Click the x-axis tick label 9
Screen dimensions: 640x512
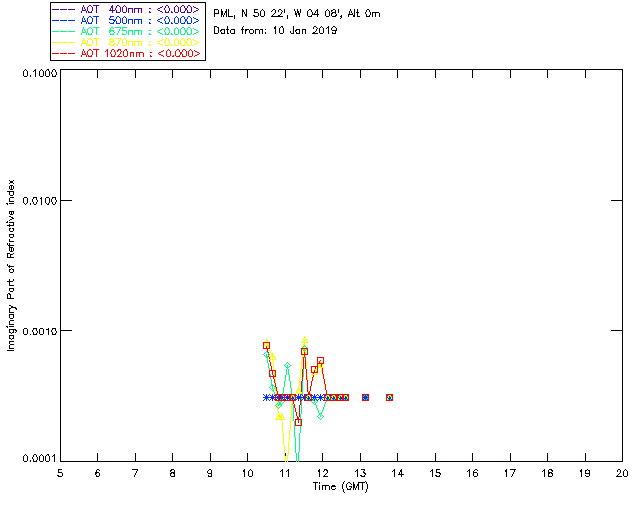click(x=210, y=473)
